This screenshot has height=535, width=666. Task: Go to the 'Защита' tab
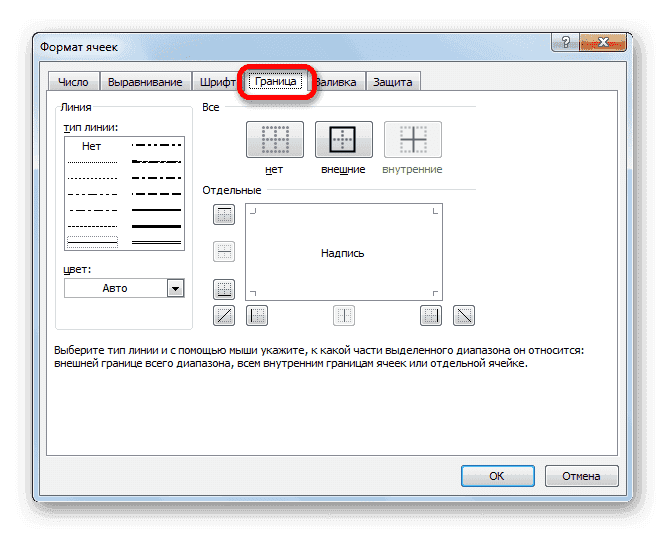(393, 82)
